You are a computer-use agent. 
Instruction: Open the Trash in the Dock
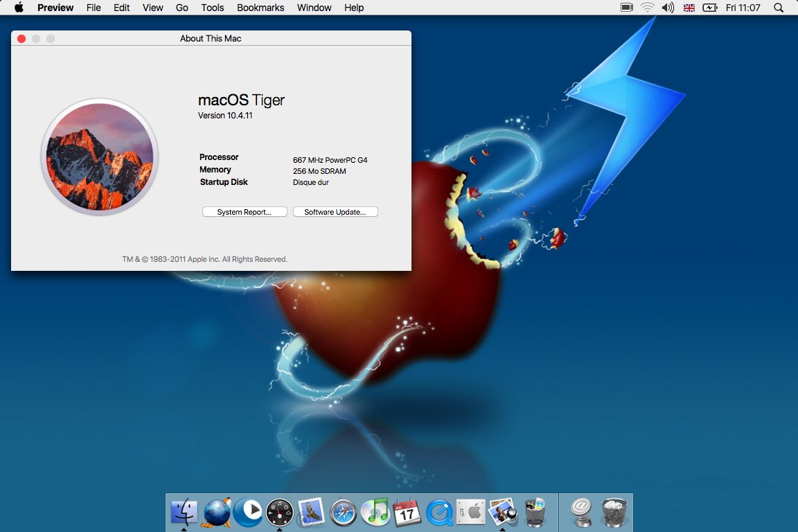(x=614, y=512)
